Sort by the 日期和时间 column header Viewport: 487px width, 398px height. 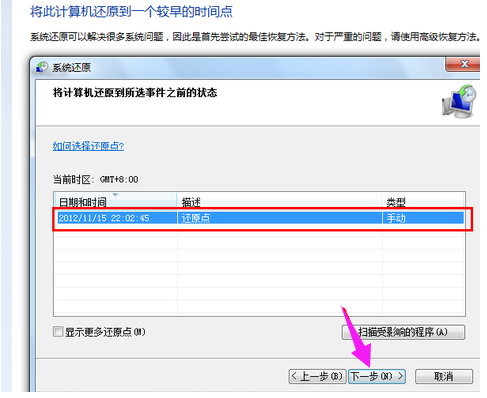coord(115,201)
